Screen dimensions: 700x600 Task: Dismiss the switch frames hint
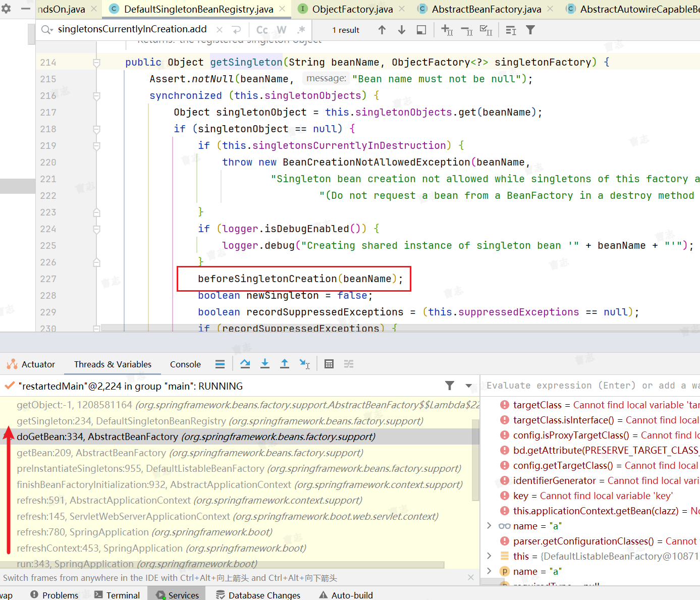[471, 577]
